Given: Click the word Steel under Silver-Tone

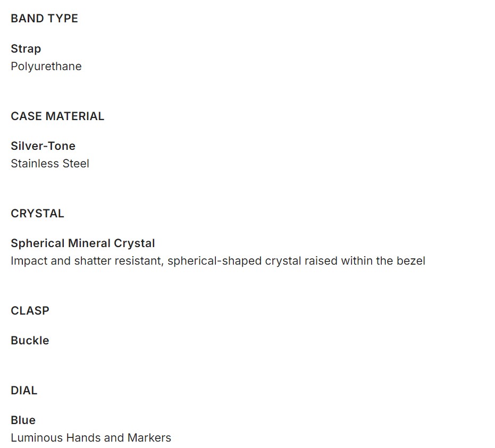Looking at the screenshot, I should coord(76,164).
